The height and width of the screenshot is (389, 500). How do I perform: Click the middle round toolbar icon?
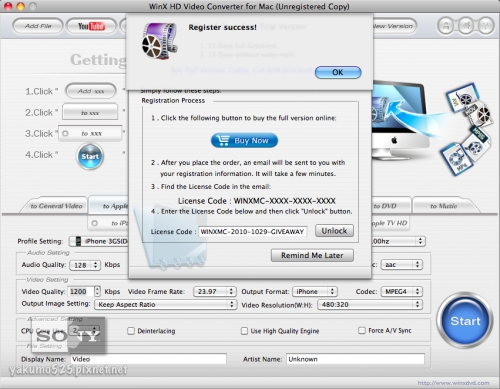pos(466,26)
